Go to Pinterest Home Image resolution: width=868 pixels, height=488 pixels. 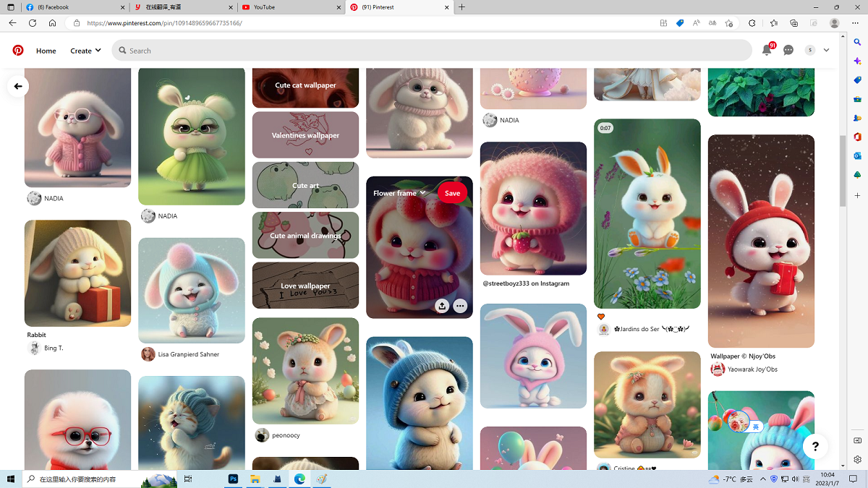46,51
